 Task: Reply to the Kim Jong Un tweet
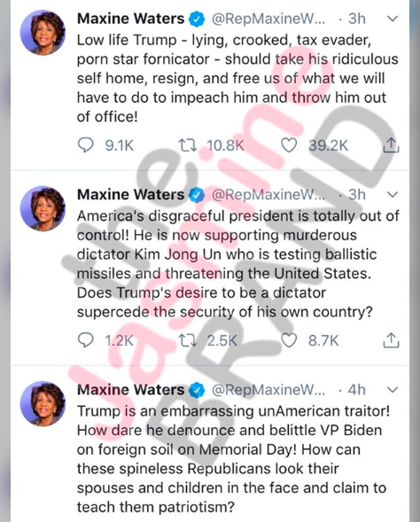point(86,340)
